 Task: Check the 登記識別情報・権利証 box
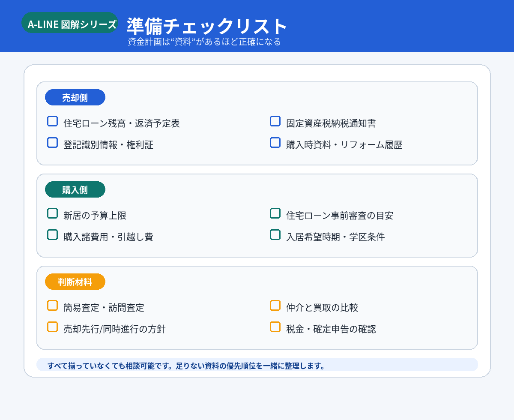[52, 143]
